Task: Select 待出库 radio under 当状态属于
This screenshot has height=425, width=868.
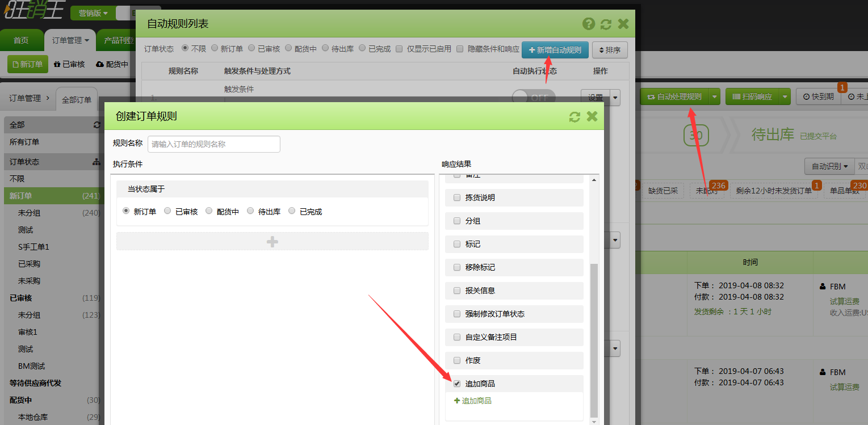Action: (x=250, y=211)
